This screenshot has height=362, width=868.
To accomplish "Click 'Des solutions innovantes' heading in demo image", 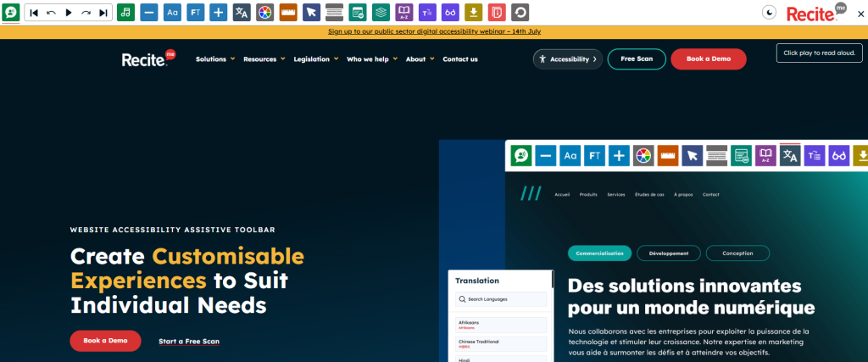I will [x=685, y=287].
